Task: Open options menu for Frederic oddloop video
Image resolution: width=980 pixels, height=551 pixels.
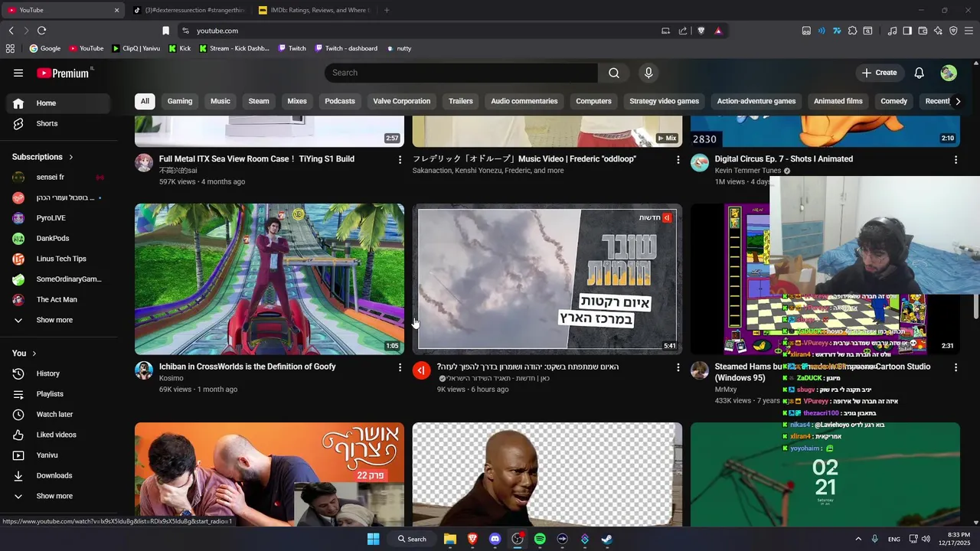Action: 678,159
